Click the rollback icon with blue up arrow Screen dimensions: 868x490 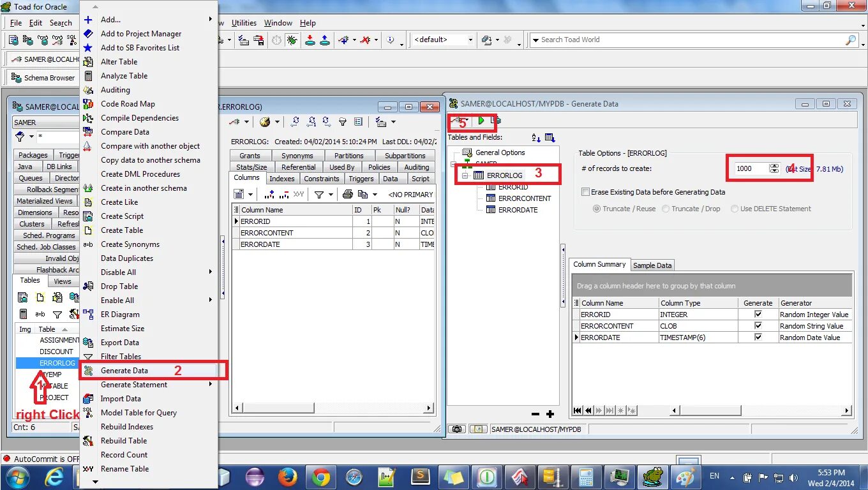click(x=325, y=40)
